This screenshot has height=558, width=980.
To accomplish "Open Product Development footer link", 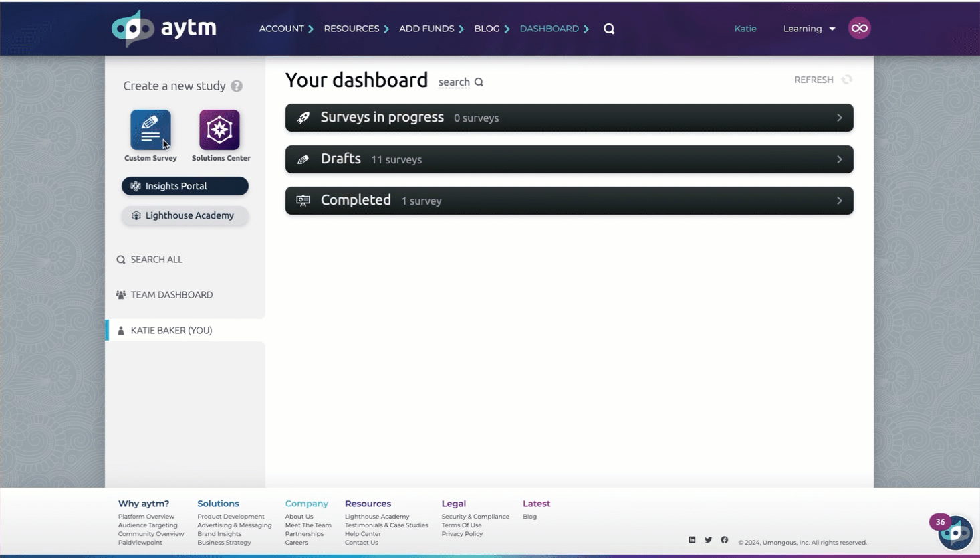I will tap(231, 517).
